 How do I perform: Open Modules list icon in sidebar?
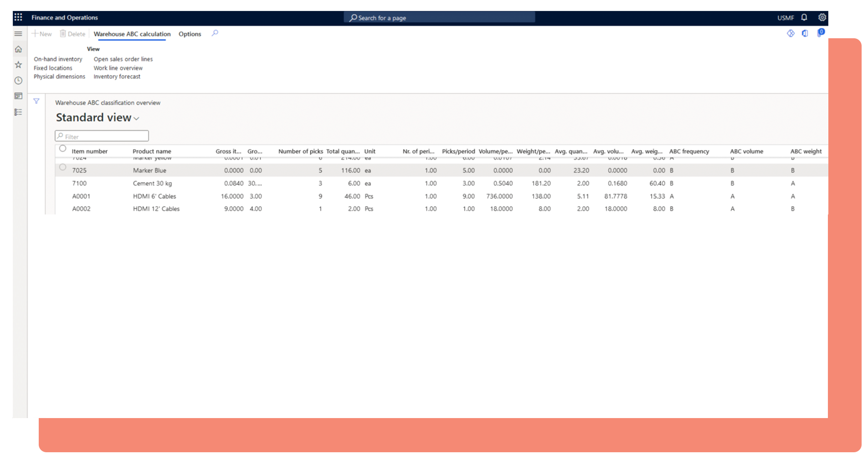point(18,112)
